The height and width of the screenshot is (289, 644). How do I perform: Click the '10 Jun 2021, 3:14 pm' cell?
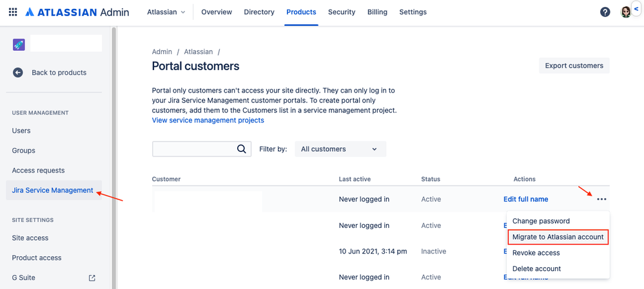coord(373,251)
